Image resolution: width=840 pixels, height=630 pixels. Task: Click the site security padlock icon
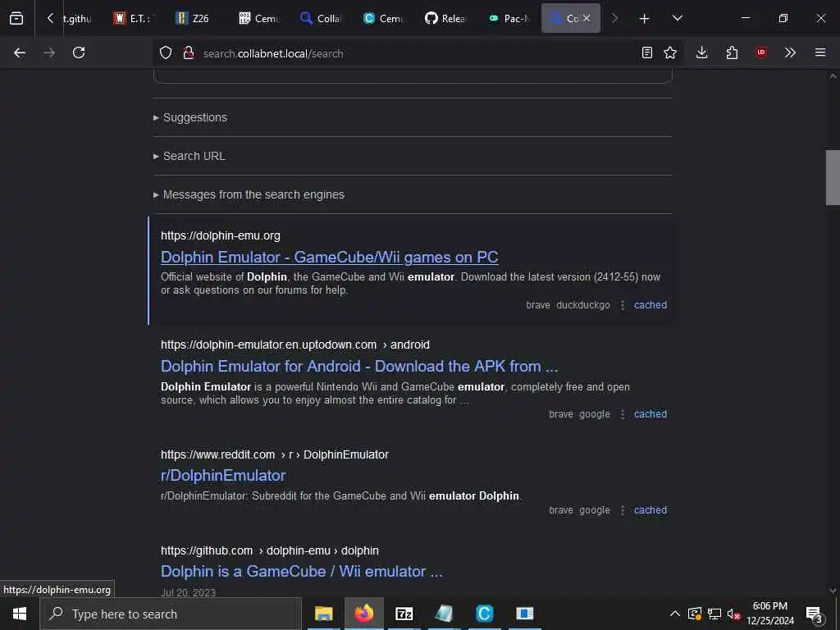[188, 52]
